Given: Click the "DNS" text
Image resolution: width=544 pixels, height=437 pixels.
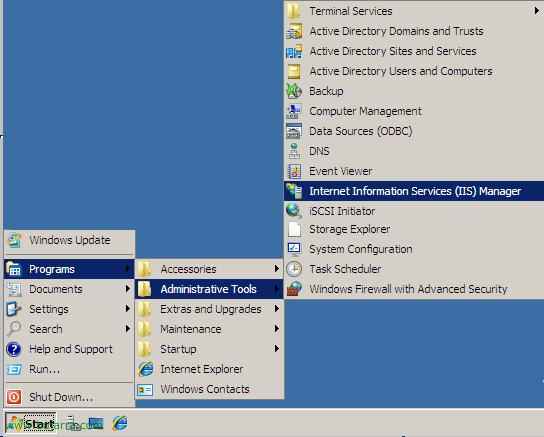Looking at the screenshot, I should click(319, 151).
